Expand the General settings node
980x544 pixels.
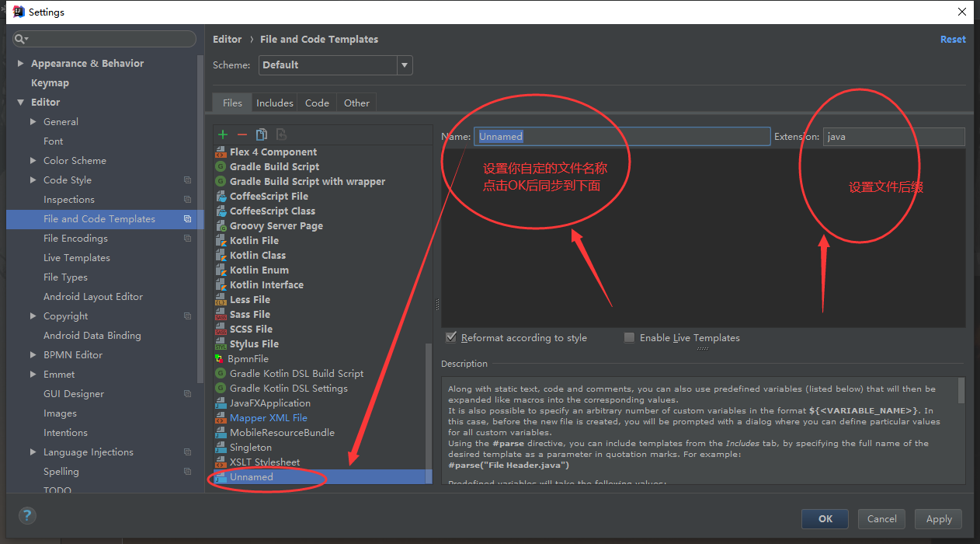click(33, 122)
